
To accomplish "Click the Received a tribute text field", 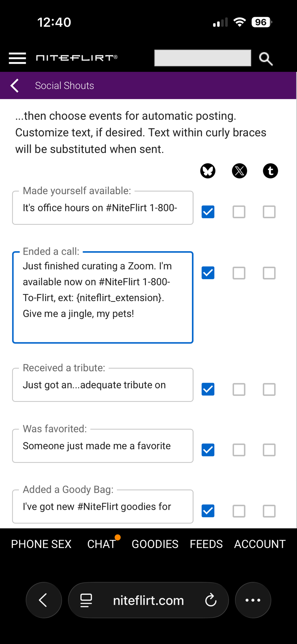I will click(x=103, y=385).
